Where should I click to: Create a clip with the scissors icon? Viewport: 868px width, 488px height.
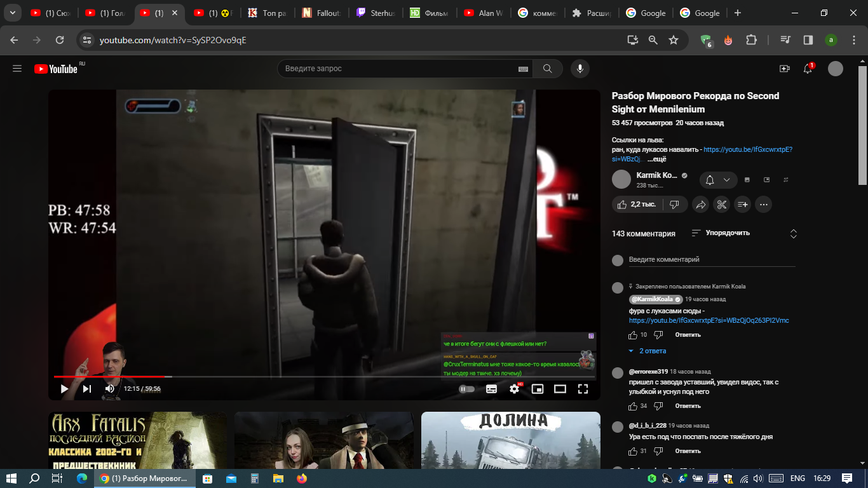(721, 205)
